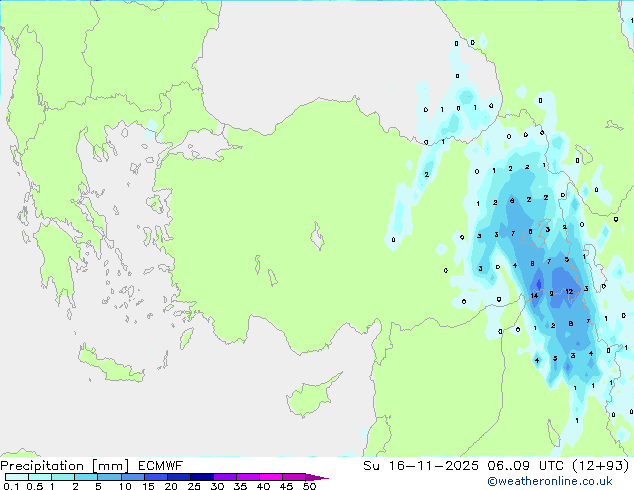
Task: Select the 45–50 mm legend swatch
Action: click(x=294, y=477)
